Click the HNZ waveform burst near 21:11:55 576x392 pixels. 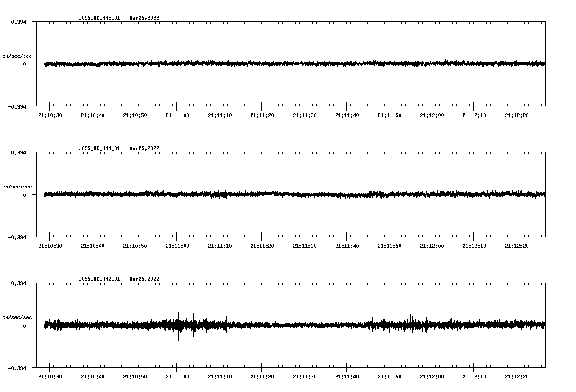click(411, 325)
